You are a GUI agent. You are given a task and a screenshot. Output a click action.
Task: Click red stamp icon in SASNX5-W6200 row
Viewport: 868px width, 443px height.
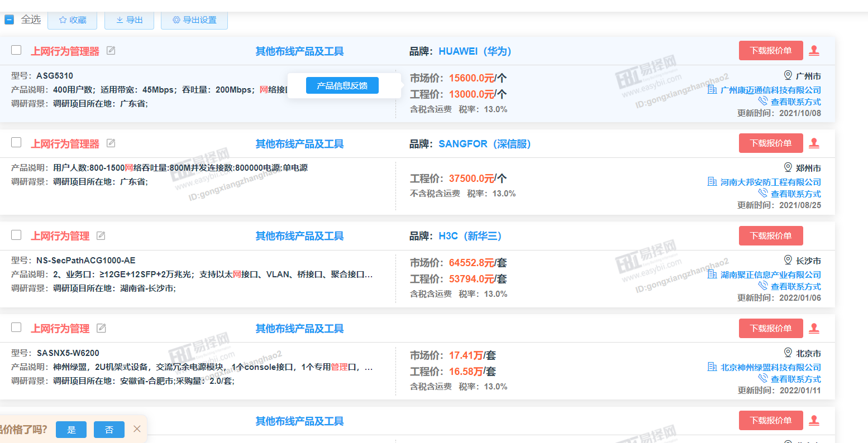pyautogui.click(x=814, y=328)
